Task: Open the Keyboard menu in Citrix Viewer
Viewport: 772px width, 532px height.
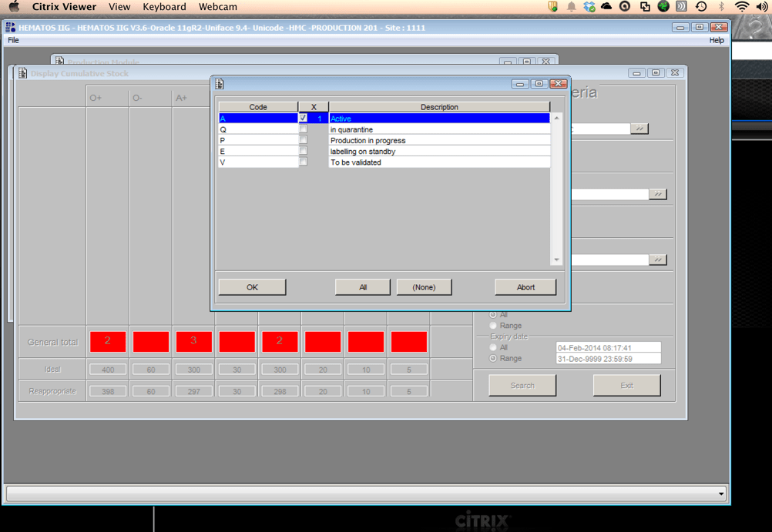Action: click(x=164, y=7)
